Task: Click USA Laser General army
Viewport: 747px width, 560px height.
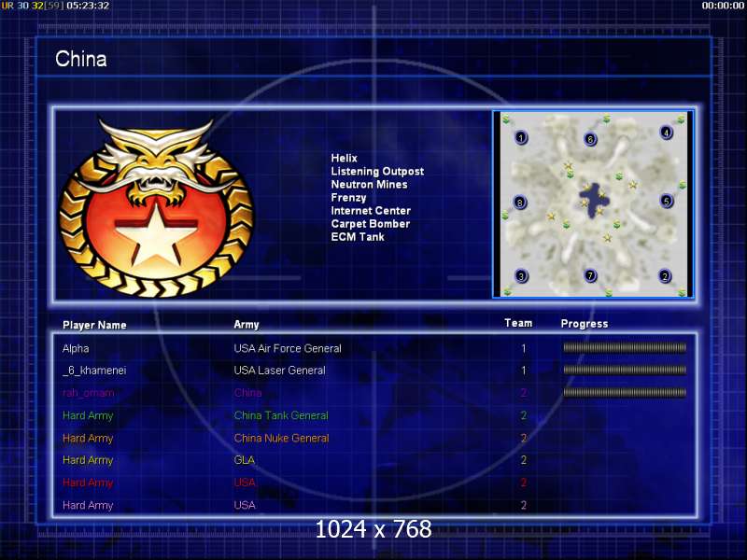Action: [279, 371]
